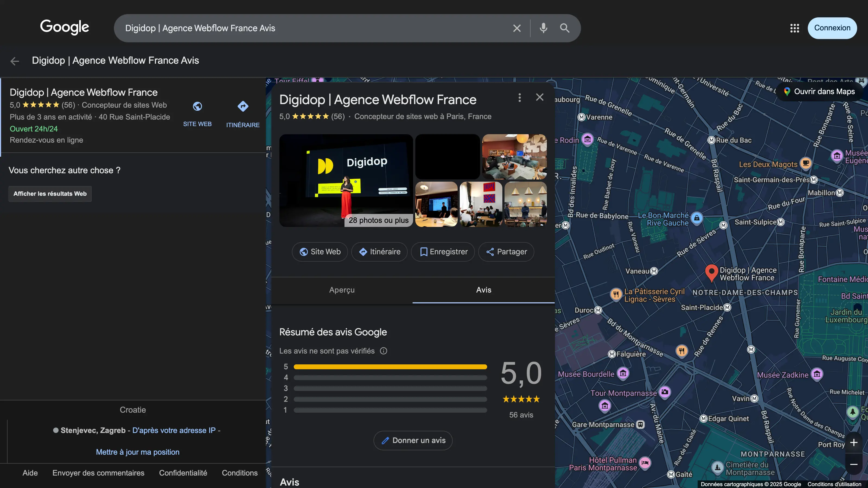
Task: Click Musée Zadkine marker icon
Action: [817, 374]
